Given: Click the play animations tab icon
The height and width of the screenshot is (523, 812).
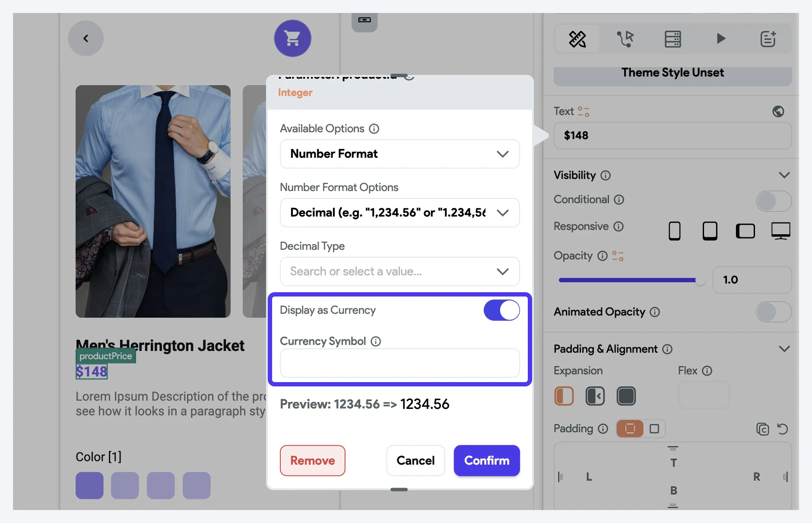Looking at the screenshot, I should [720, 38].
